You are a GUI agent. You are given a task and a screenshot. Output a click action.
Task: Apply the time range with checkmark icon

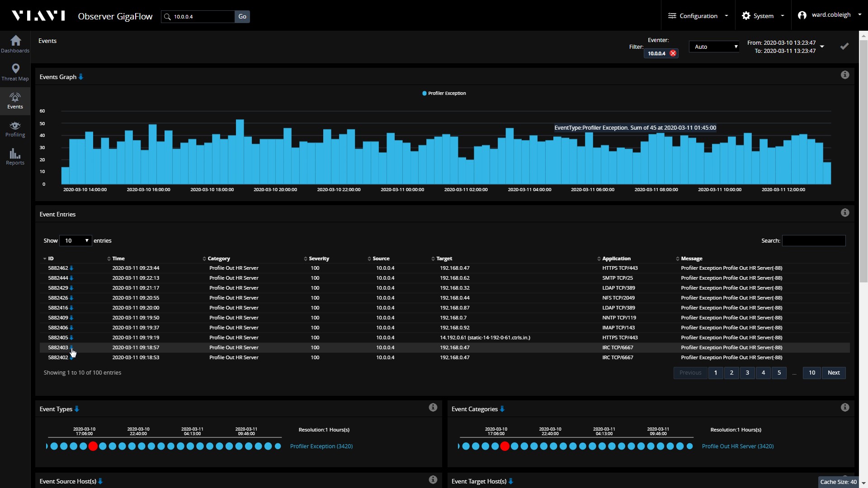coord(844,47)
